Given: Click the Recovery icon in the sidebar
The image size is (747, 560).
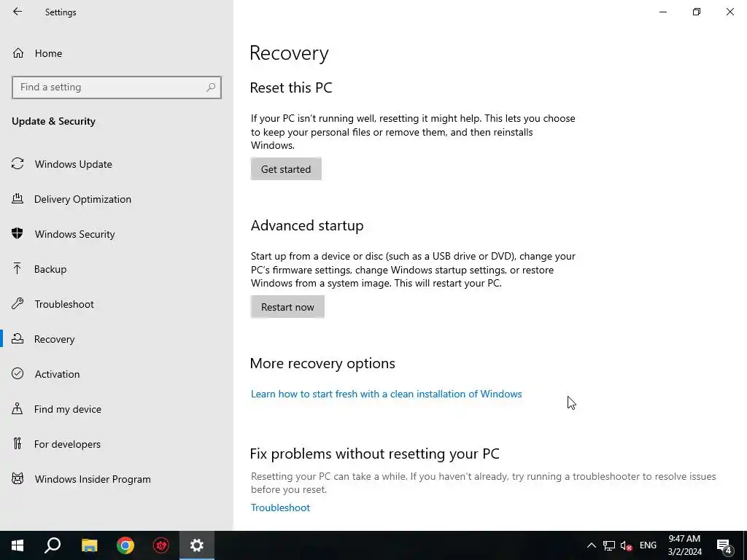Looking at the screenshot, I should click(x=18, y=338).
